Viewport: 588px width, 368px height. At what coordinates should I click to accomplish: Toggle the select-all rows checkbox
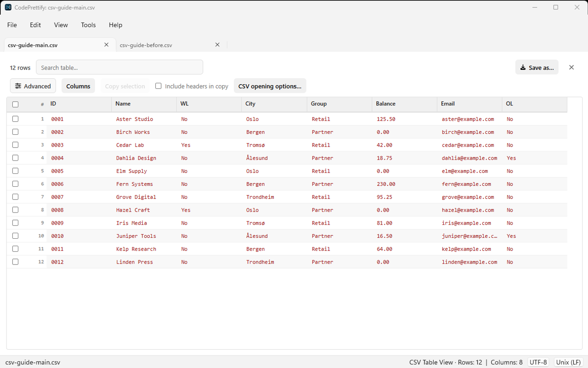(15, 104)
